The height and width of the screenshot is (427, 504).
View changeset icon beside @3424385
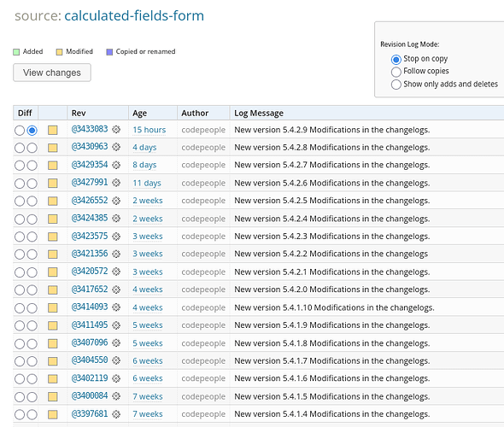point(116,219)
